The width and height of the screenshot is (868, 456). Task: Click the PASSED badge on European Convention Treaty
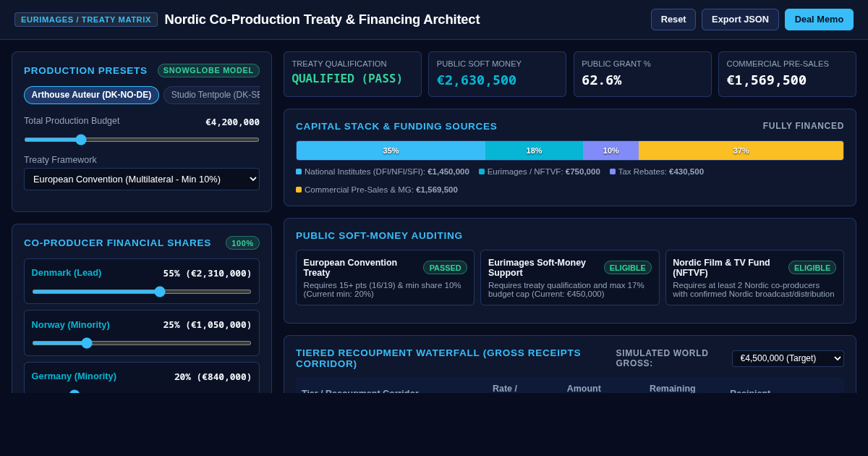(445, 268)
